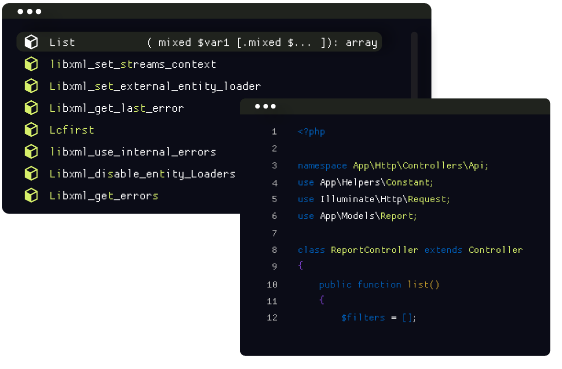Click the Controller parent class name
The height and width of the screenshot is (369, 562).
pos(496,250)
